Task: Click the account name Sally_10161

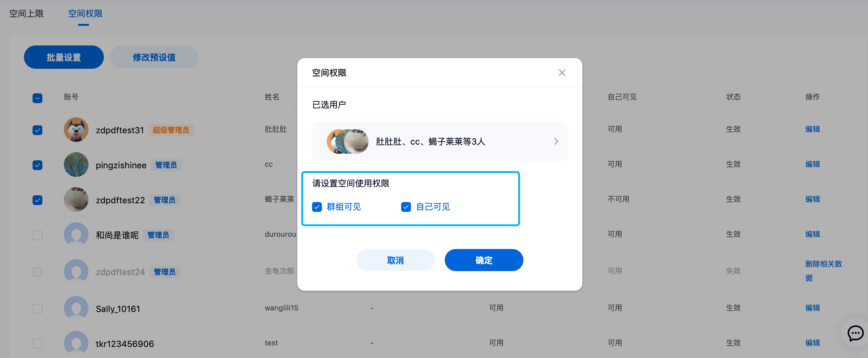Action: coord(118,309)
